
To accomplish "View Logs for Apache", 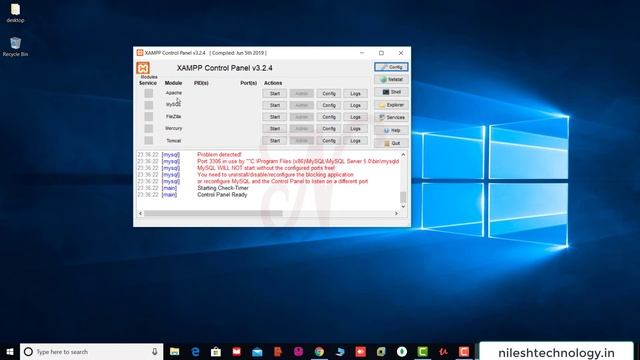I will (356, 93).
